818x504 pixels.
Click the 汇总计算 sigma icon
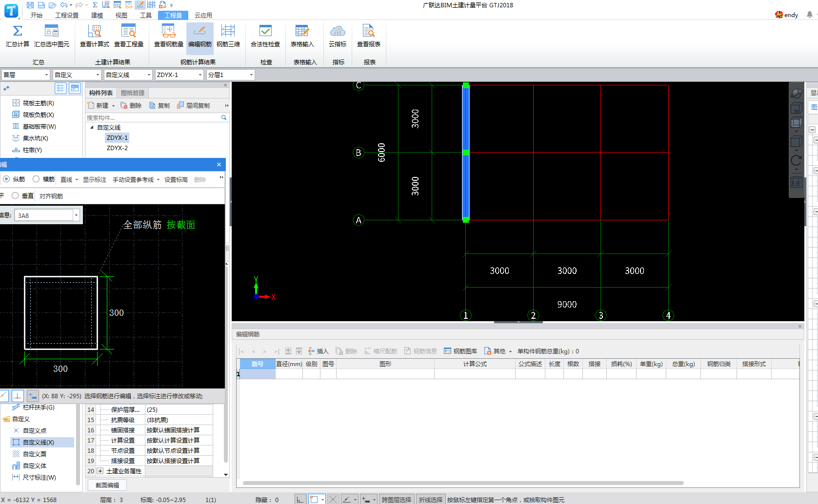pyautogui.click(x=18, y=31)
